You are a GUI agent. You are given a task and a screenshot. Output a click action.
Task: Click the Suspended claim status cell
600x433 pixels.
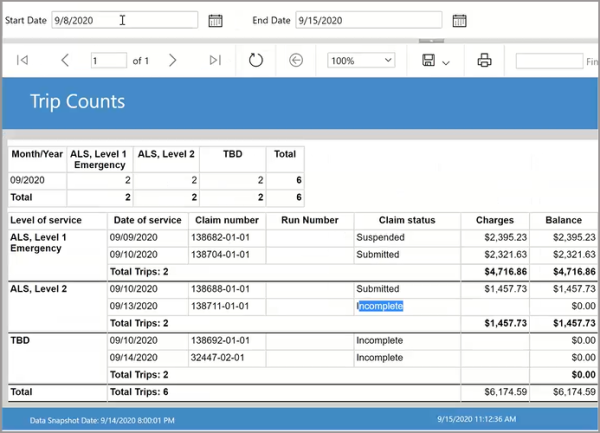click(x=381, y=238)
